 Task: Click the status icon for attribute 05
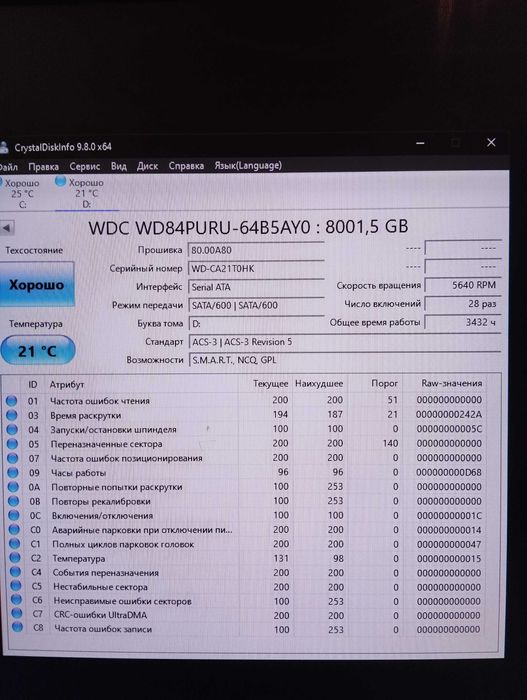pos(13,444)
